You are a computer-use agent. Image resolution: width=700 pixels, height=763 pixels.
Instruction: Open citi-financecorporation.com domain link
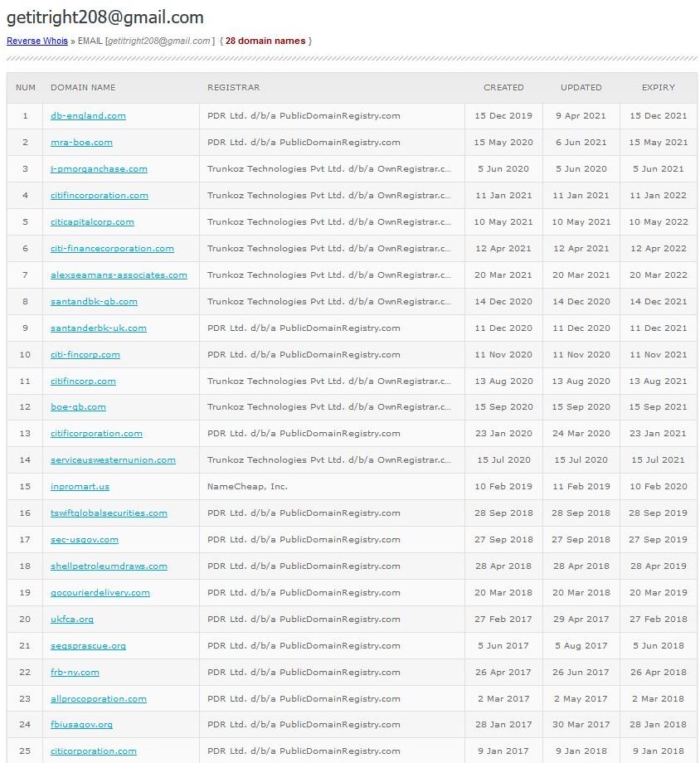pyautogui.click(x=112, y=249)
